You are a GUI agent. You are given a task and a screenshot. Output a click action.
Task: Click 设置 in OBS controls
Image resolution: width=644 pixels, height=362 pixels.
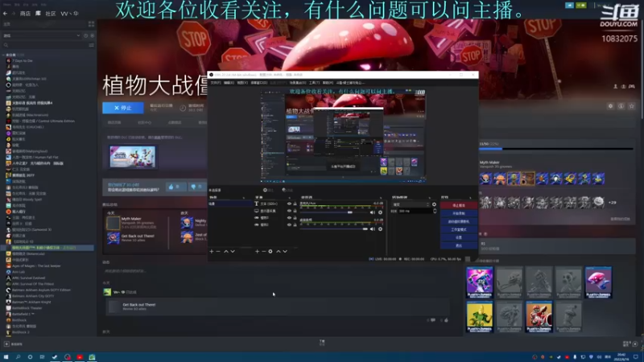pyautogui.click(x=459, y=237)
